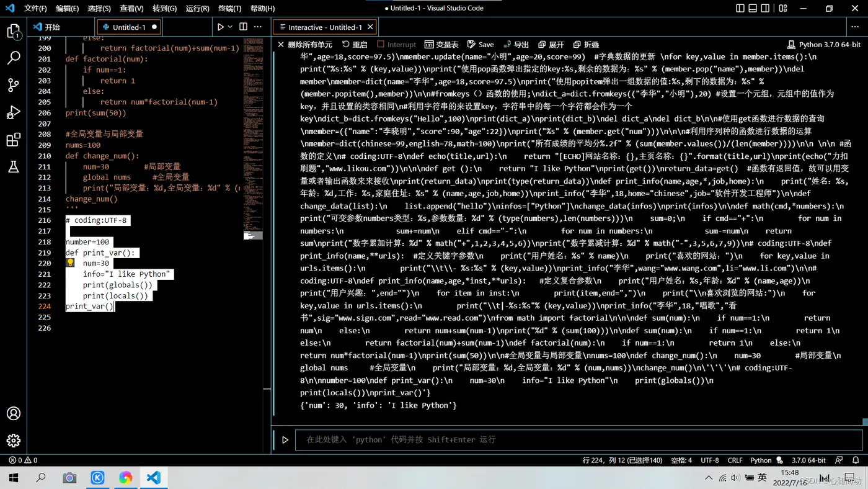Toggle the 变量表 variables view
The width and height of the screenshot is (868, 489).
[441, 45]
